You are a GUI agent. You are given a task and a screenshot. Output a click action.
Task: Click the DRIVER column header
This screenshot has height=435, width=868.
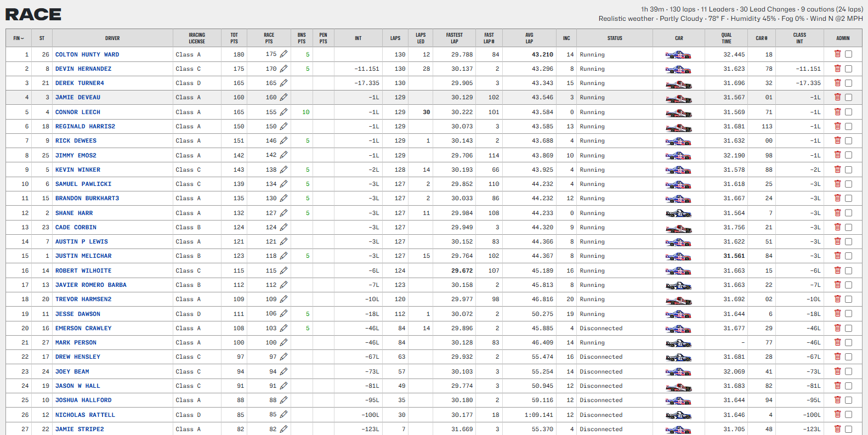point(112,38)
